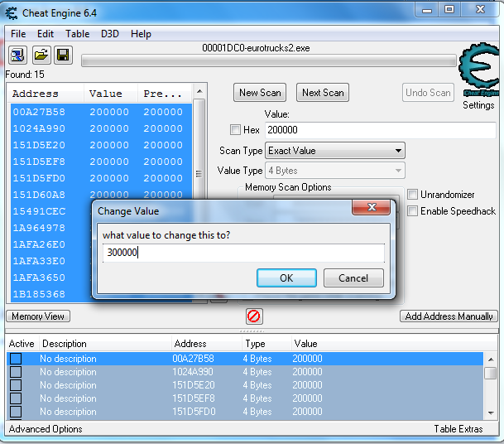Click the Memory View button
The image size is (504, 444).
38,316
